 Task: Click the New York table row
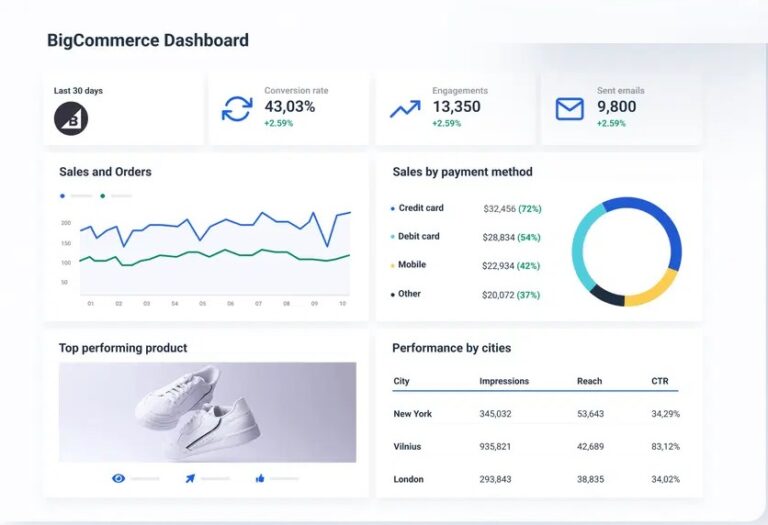411,414
